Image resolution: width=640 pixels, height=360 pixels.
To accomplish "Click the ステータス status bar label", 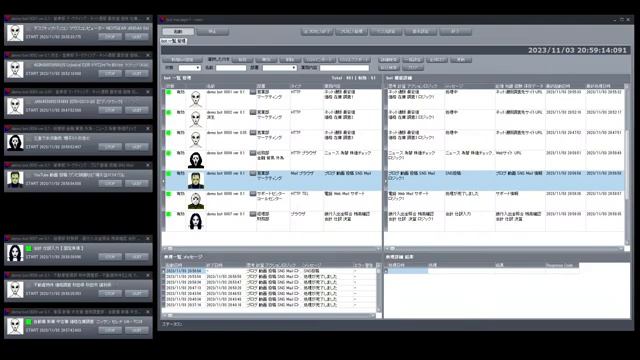I will coord(172,324).
